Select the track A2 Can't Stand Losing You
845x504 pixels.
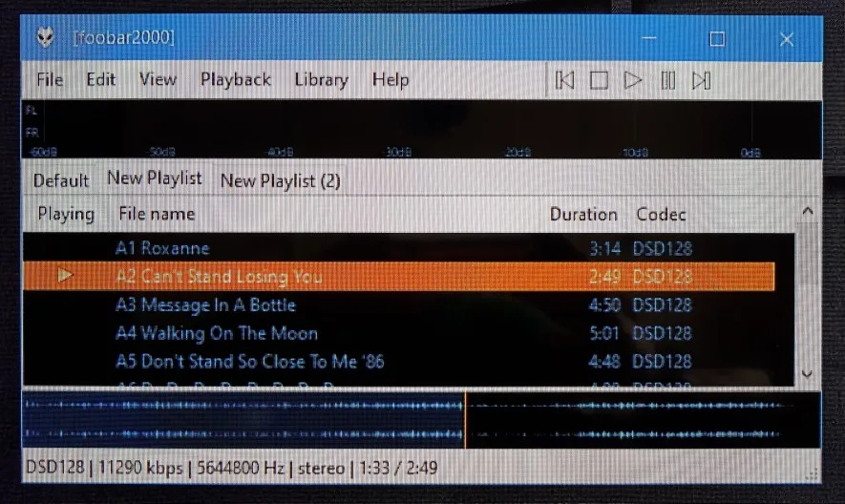point(399,277)
